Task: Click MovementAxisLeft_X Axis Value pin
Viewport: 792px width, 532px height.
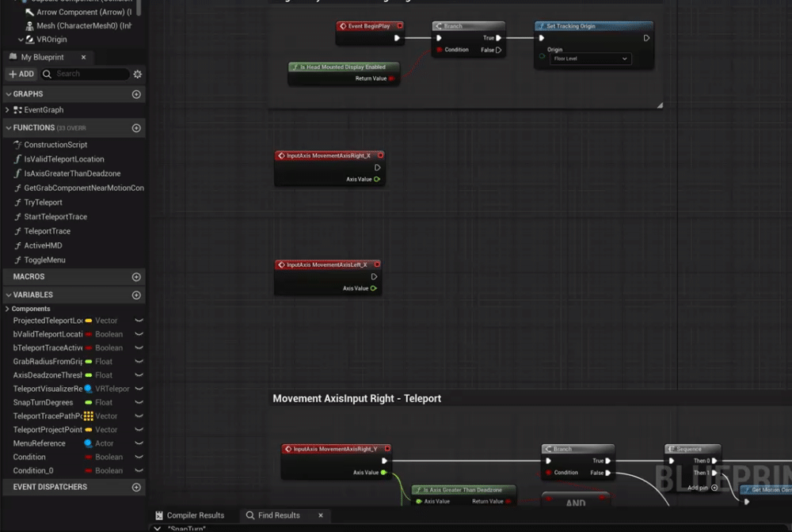Action: point(373,288)
